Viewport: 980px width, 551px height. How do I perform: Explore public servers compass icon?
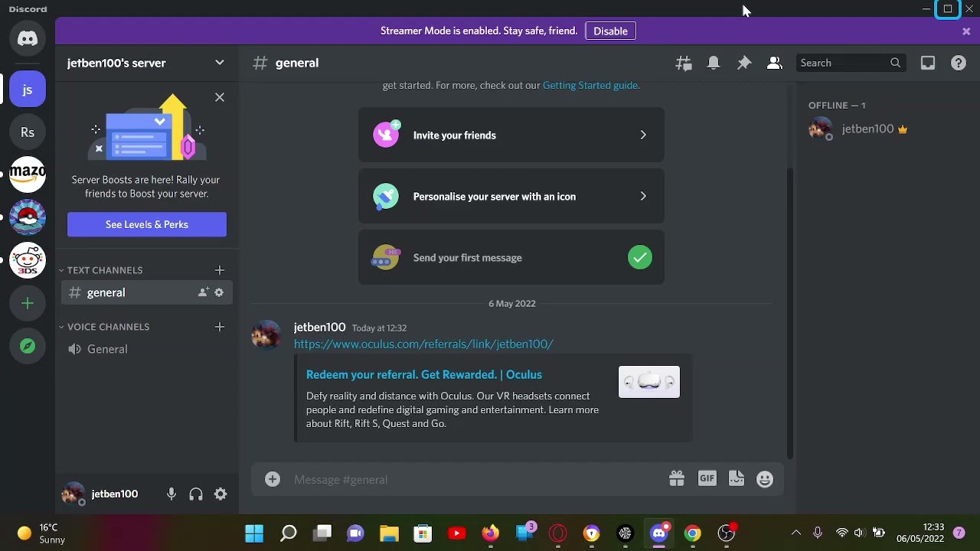coord(28,346)
